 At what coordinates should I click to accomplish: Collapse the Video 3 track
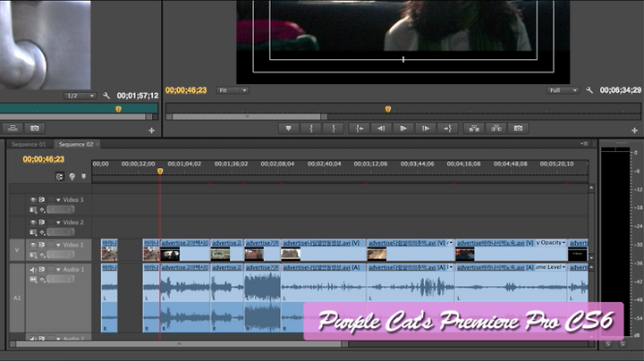click(58, 200)
